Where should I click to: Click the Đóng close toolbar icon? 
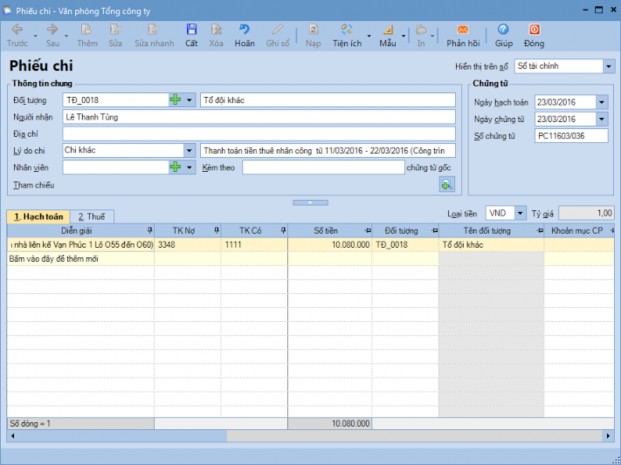(x=533, y=35)
